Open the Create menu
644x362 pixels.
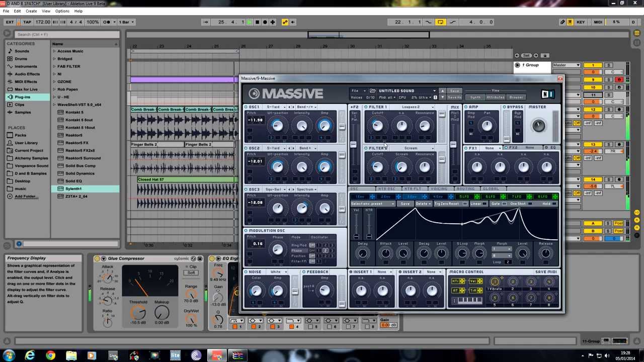click(31, 11)
